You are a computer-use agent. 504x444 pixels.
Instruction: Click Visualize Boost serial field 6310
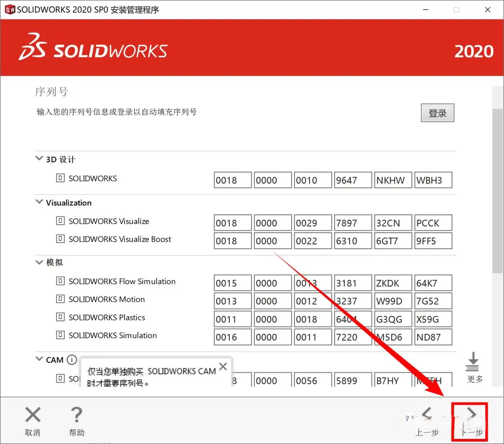point(353,241)
